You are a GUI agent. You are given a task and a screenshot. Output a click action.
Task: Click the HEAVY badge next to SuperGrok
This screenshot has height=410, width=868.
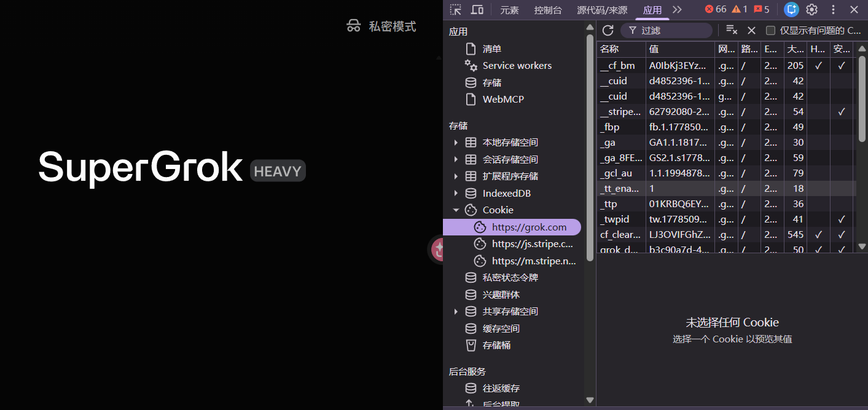[x=278, y=171]
